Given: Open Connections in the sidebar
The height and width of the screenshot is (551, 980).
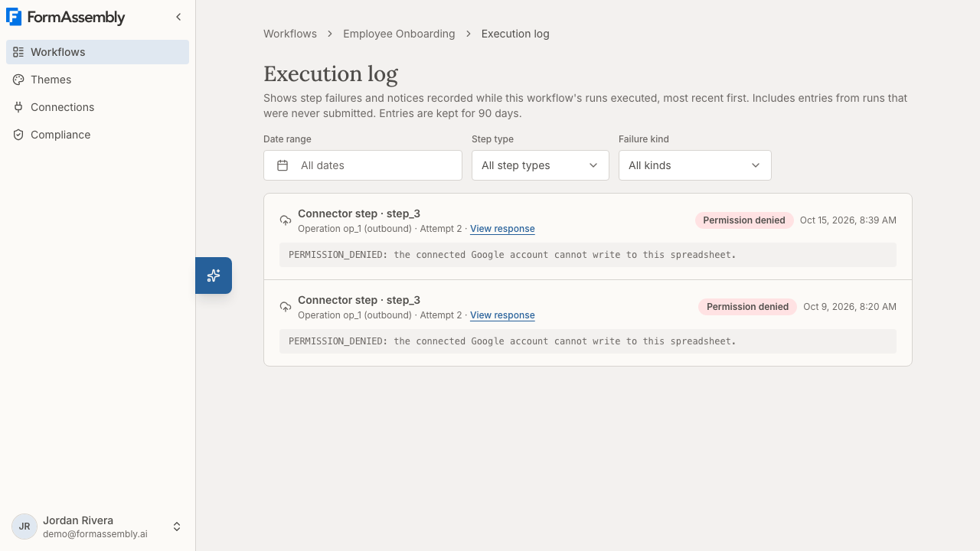Looking at the screenshot, I should 97,107.
